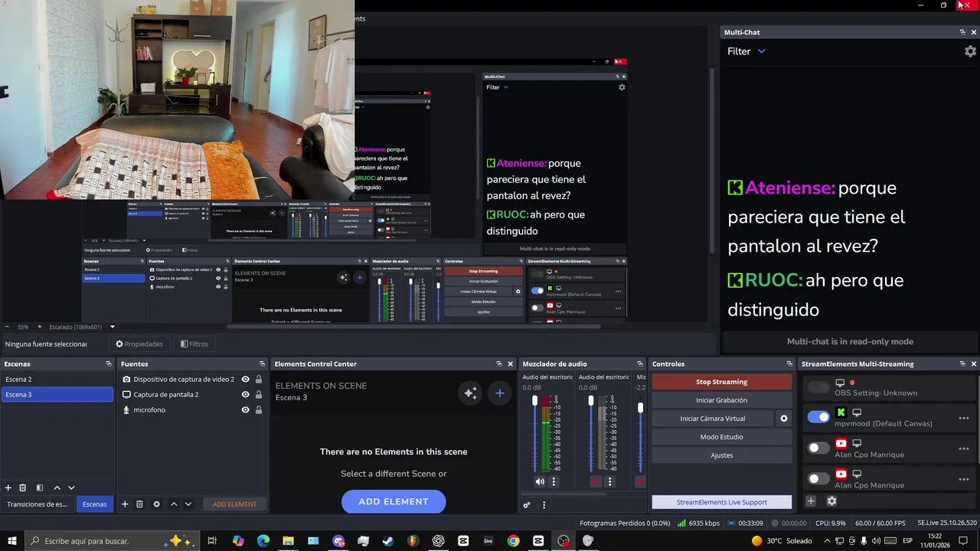
Task: Switch to the Escenas tab
Action: point(95,504)
